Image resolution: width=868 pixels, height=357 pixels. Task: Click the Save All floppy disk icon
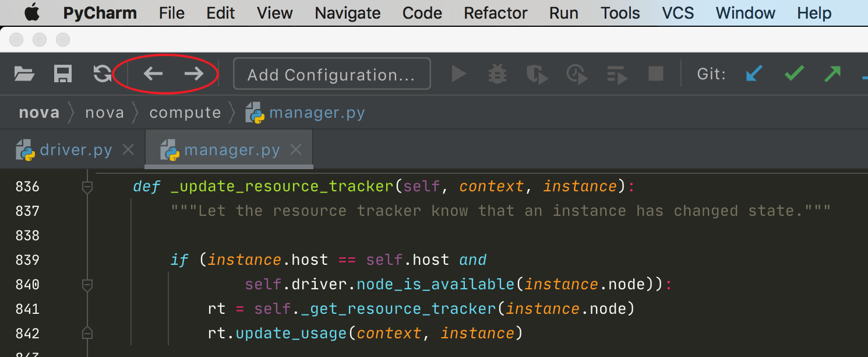(63, 74)
